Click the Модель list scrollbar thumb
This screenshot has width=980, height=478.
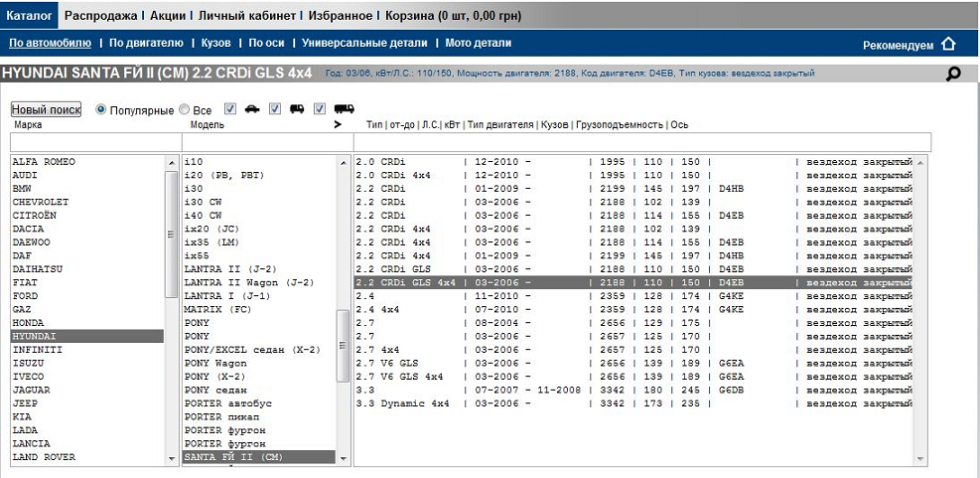coord(343,346)
